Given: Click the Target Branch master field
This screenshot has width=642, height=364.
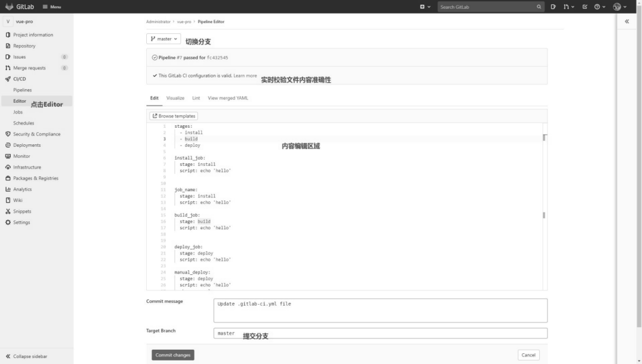Looking at the screenshot, I should point(380,333).
